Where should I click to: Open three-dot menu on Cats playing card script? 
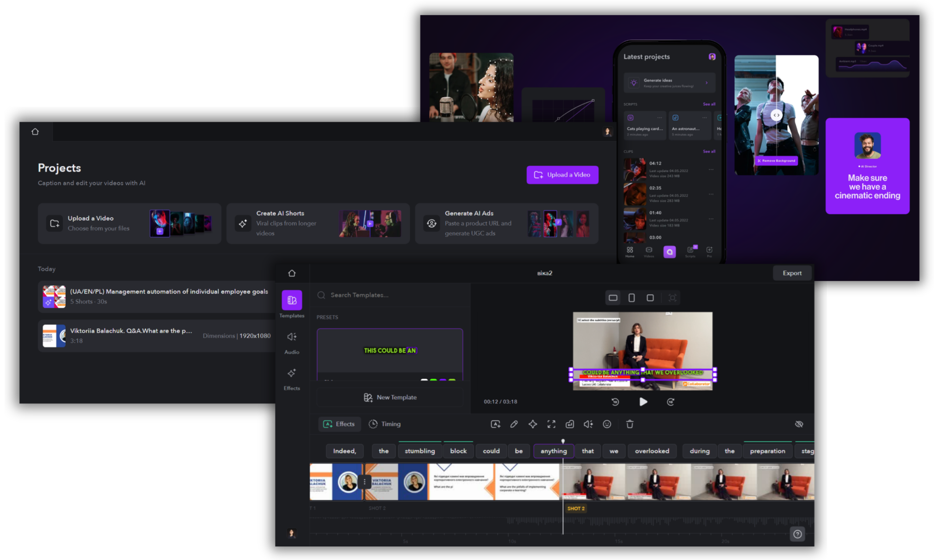coord(660,118)
